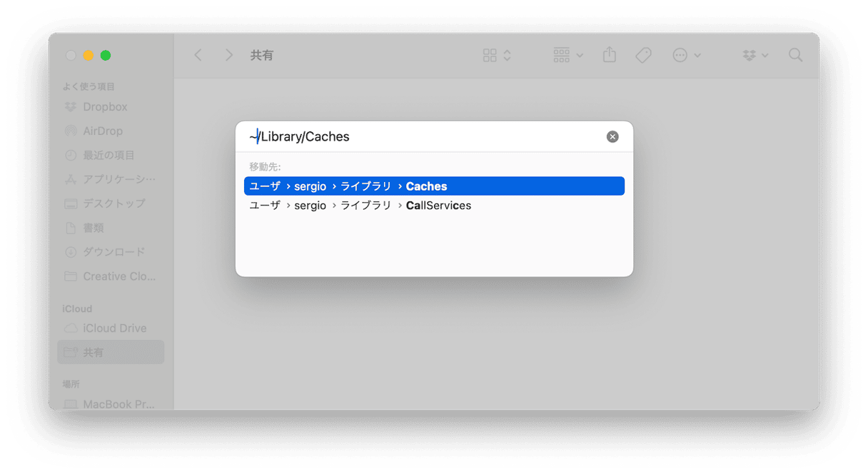Expand the More actions ellipsis menu

tap(686, 55)
